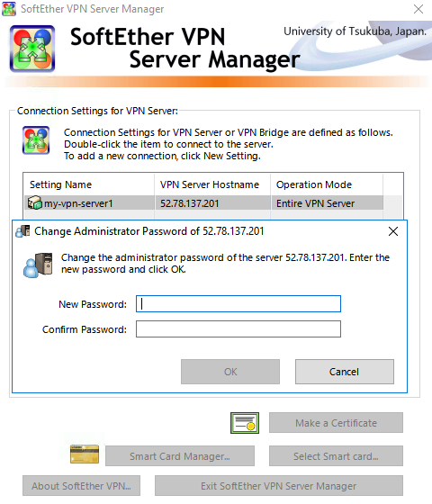Viewport: 432px width, 504px height.
Task: Sort by the Operation Mode column header
Action: click(x=327, y=184)
